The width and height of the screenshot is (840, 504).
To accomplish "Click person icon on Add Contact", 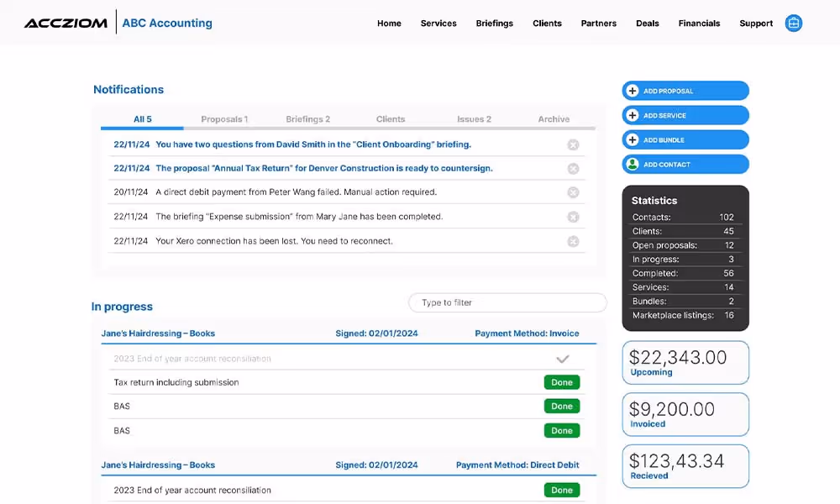I will point(633,165).
